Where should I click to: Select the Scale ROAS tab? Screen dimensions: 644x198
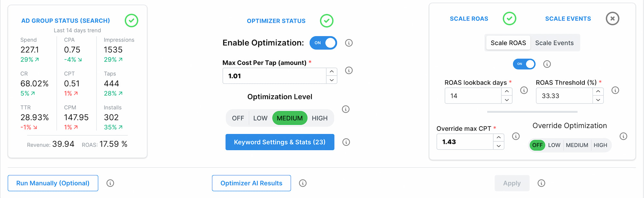(x=508, y=42)
